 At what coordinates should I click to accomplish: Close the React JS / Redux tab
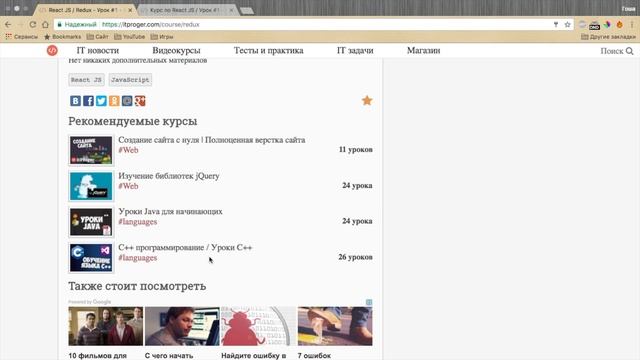[130, 10]
